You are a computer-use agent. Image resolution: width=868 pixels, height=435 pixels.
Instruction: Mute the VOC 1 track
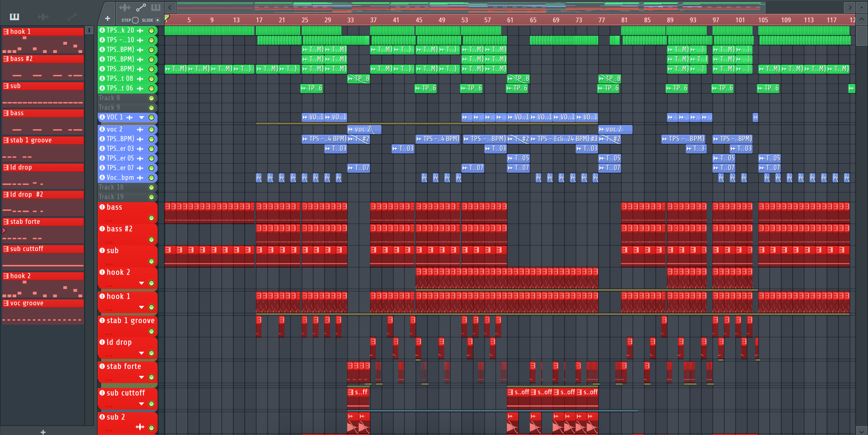coord(152,118)
